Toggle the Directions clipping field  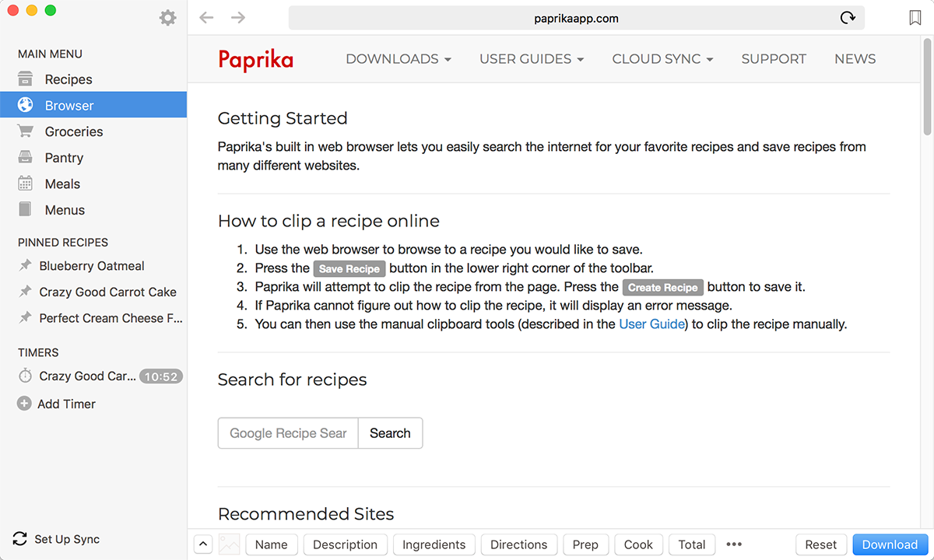518,544
